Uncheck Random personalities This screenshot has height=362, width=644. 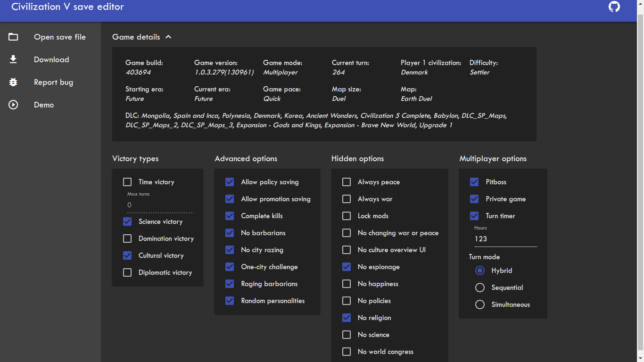point(230,301)
